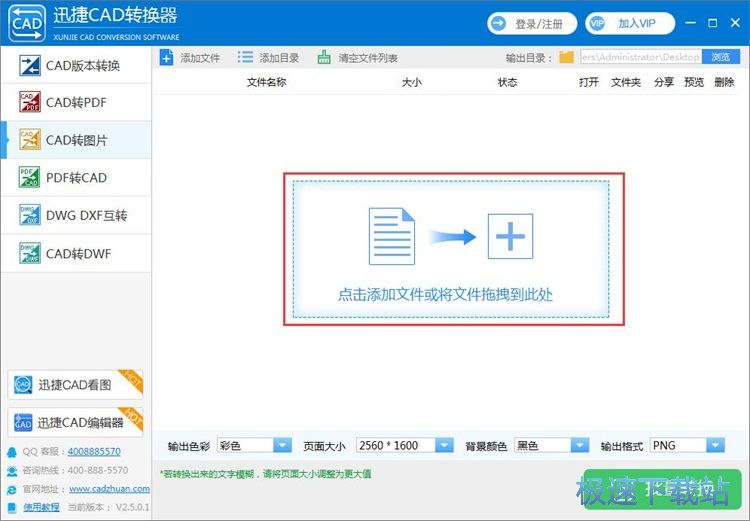
Task: Click the 打开 column header
Action: (588, 82)
